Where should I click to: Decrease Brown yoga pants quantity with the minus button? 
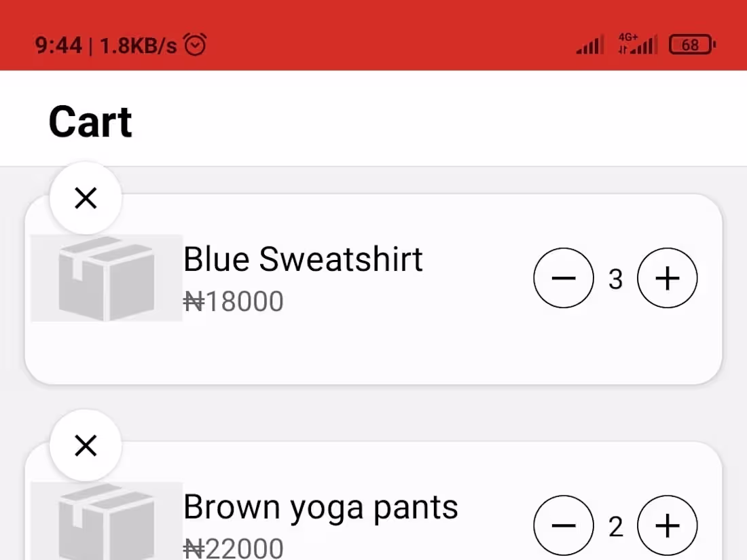[564, 525]
